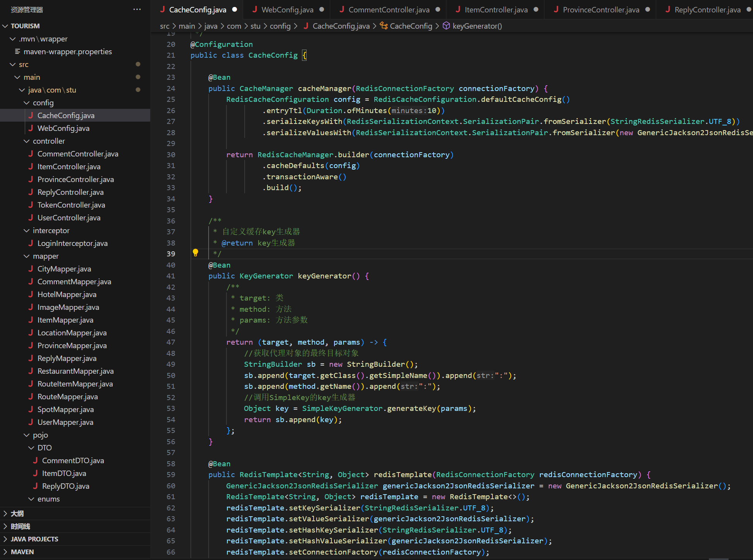
Task: Close the ItemController.java tab via unsaved dot
Action: 536,9
